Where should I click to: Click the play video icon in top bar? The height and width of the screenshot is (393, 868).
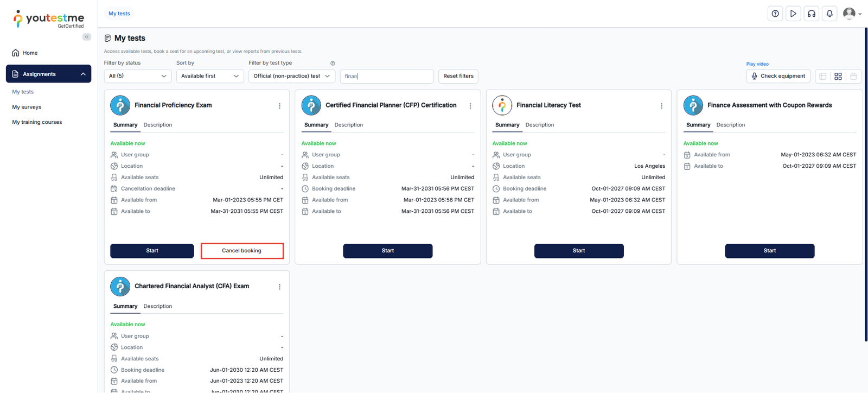point(793,14)
